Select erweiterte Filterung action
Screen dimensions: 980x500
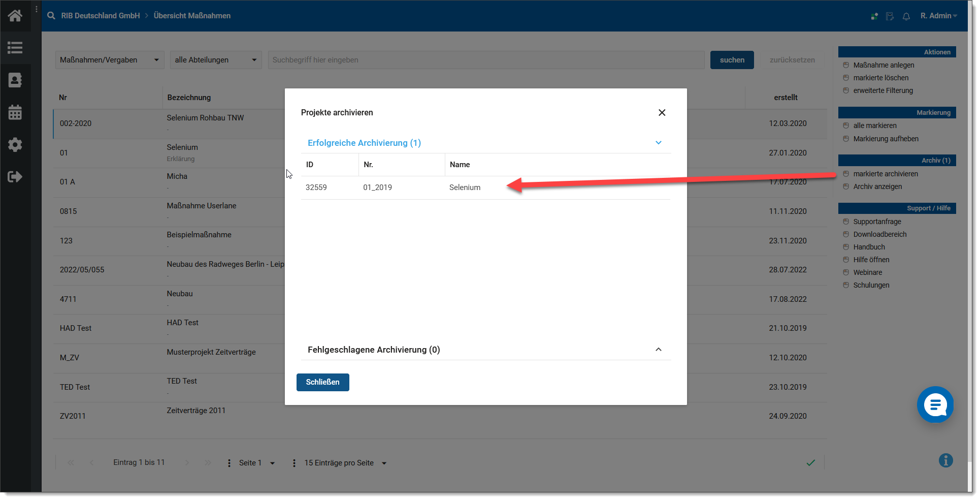coord(883,90)
